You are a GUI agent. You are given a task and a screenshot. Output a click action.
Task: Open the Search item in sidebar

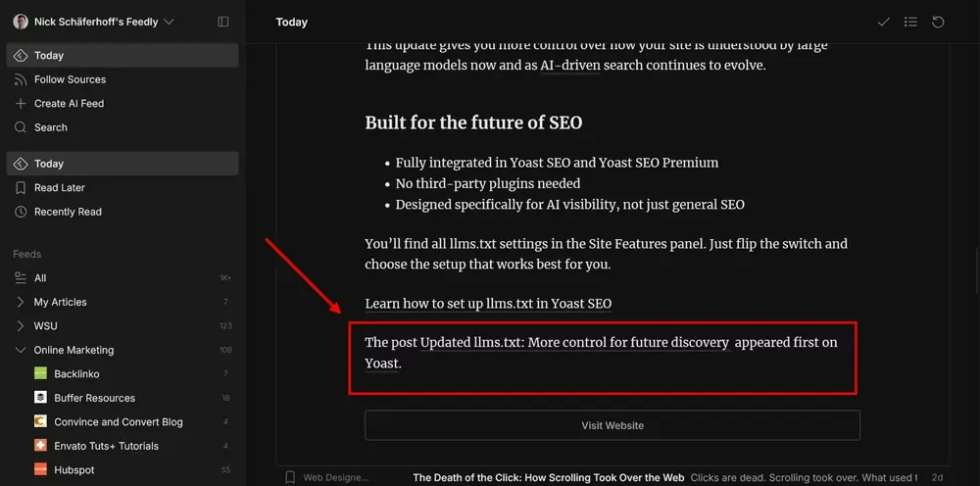pyautogui.click(x=51, y=127)
